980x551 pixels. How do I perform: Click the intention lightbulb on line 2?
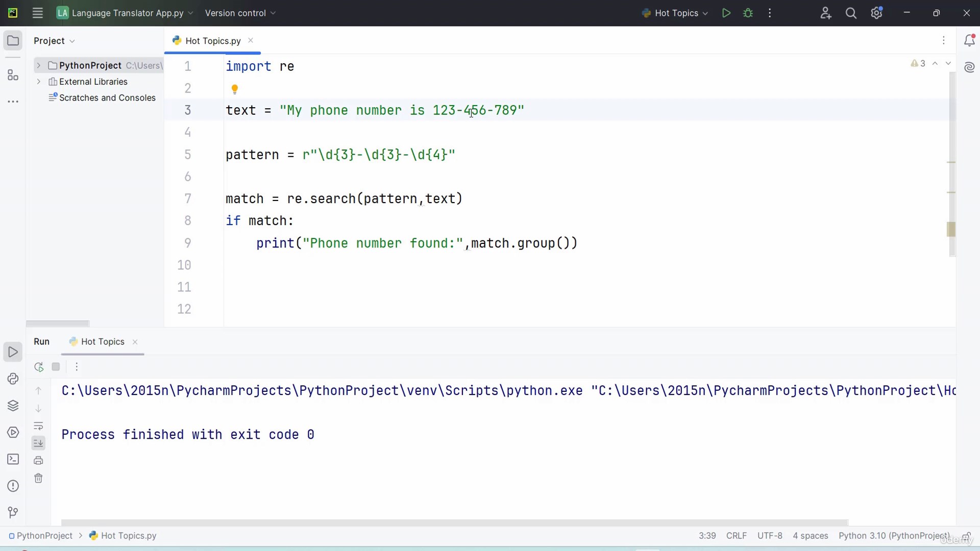[x=235, y=89]
